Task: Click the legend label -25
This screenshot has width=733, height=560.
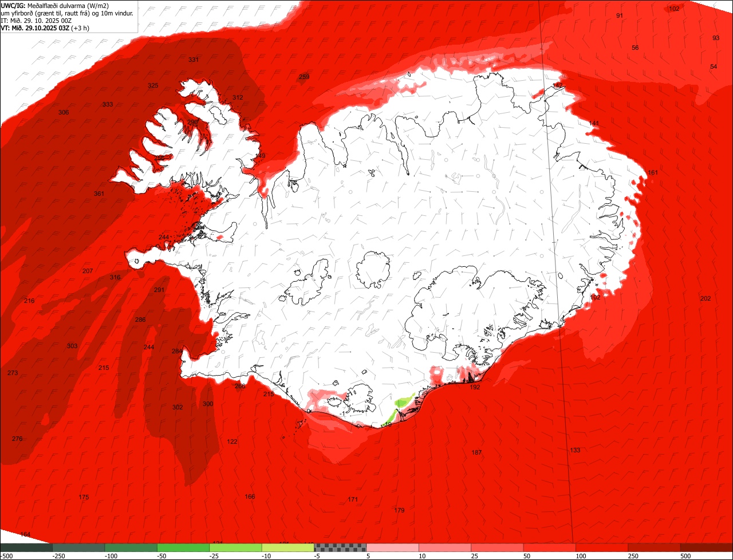Action: [x=215, y=557]
